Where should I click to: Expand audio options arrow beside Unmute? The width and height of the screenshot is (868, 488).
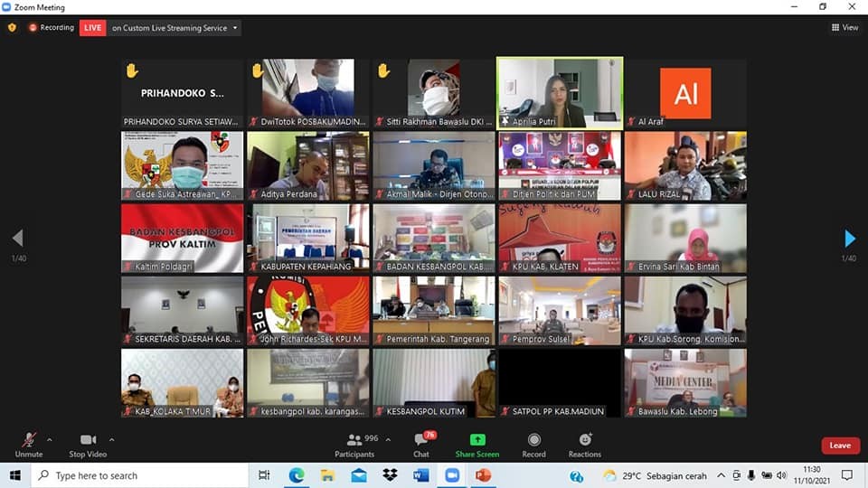49,440
